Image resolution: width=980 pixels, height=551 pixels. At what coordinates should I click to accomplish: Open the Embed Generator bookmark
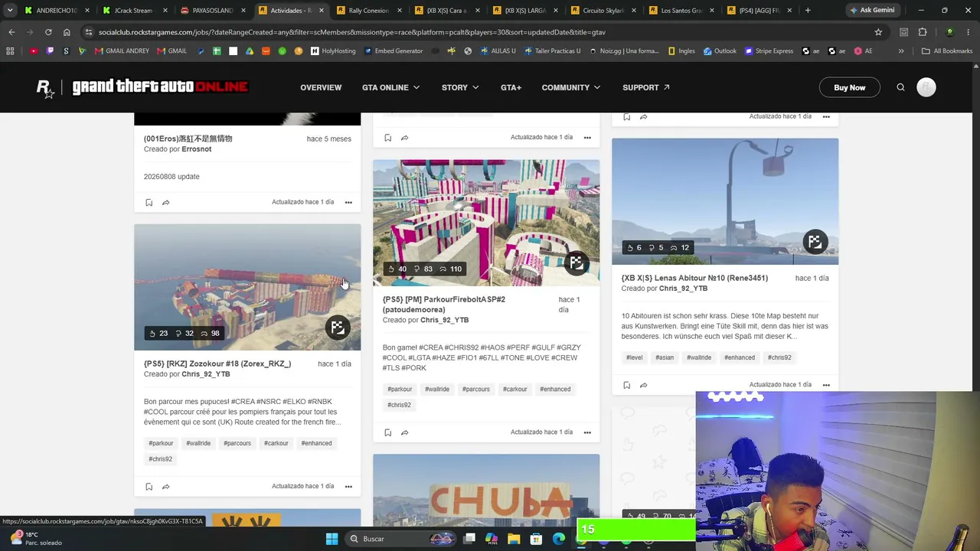tap(394, 51)
